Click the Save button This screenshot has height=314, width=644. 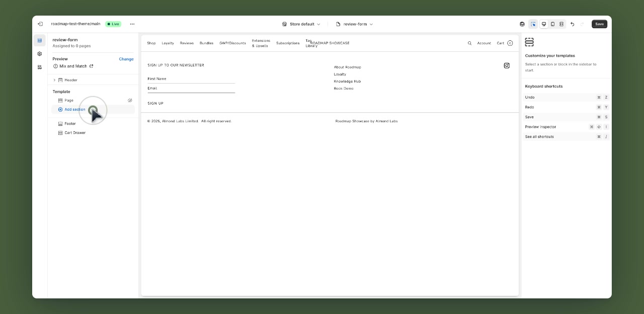pyautogui.click(x=599, y=24)
